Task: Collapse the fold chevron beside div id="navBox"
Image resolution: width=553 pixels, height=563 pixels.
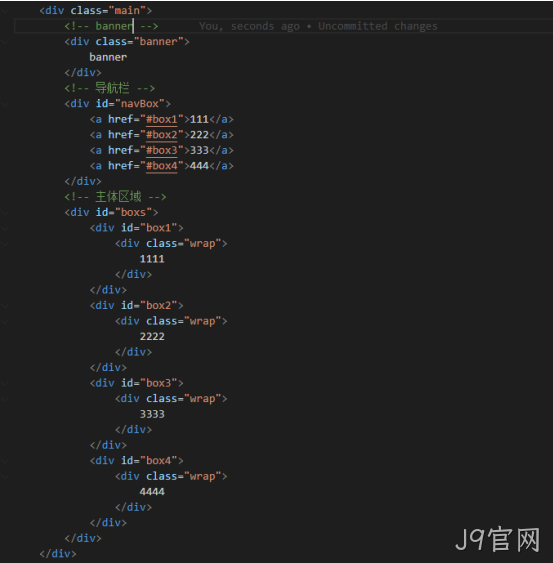Action: (x=5, y=104)
